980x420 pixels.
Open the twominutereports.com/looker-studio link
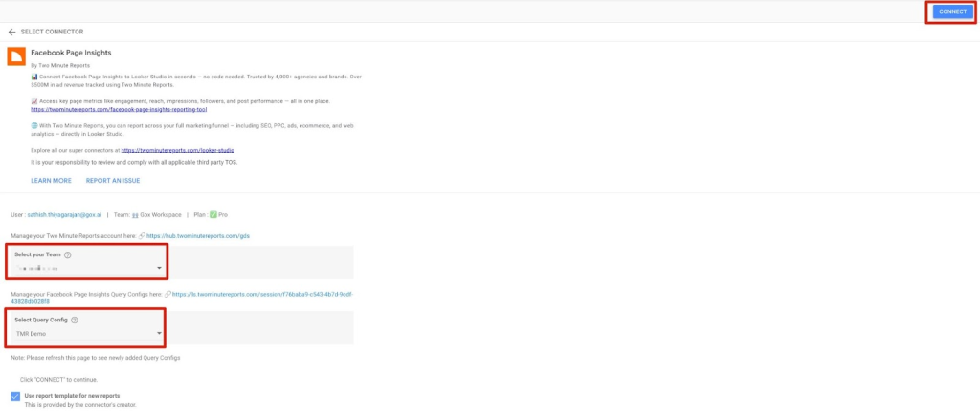click(x=177, y=150)
